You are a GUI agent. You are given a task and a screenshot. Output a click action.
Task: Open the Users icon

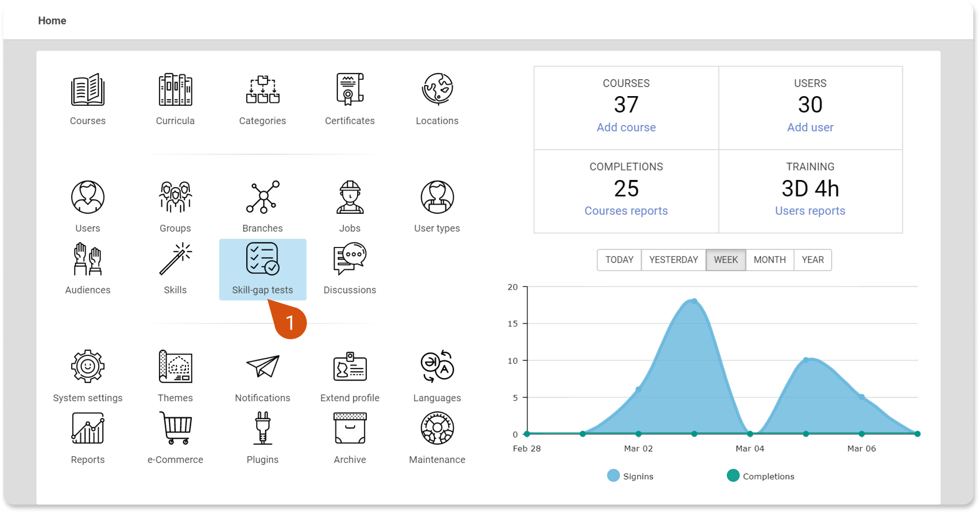(88, 197)
